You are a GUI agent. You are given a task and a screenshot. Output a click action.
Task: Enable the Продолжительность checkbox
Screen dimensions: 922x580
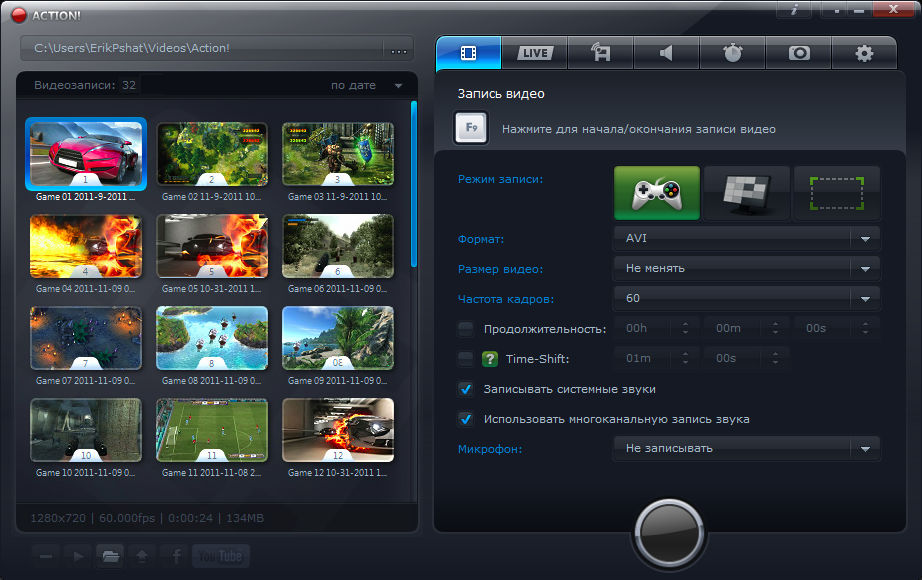tap(465, 329)
